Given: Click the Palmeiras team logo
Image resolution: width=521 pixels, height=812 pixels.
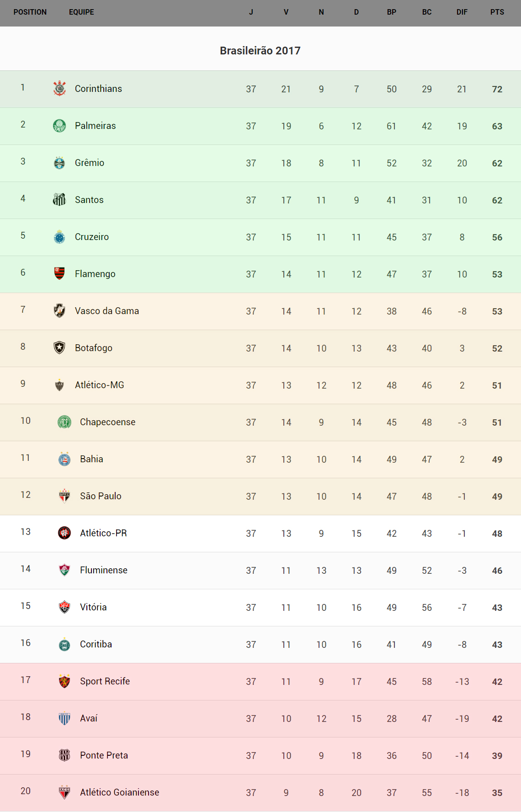Looking at the screenshot, I should tap(59, 126).
